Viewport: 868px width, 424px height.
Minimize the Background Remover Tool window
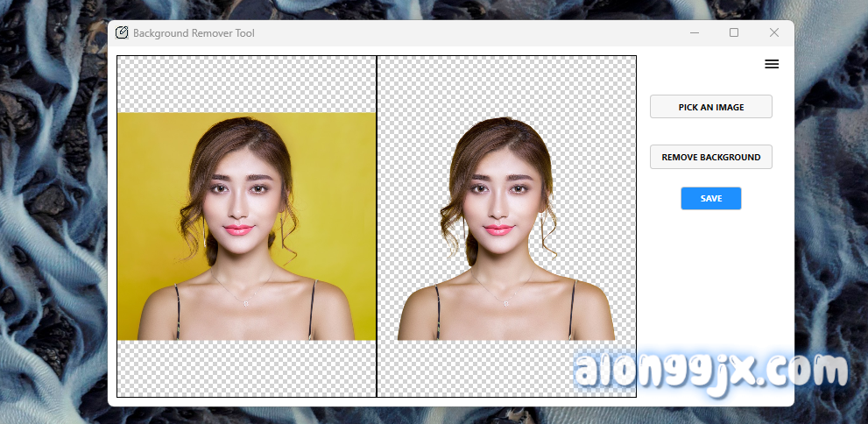694,33
